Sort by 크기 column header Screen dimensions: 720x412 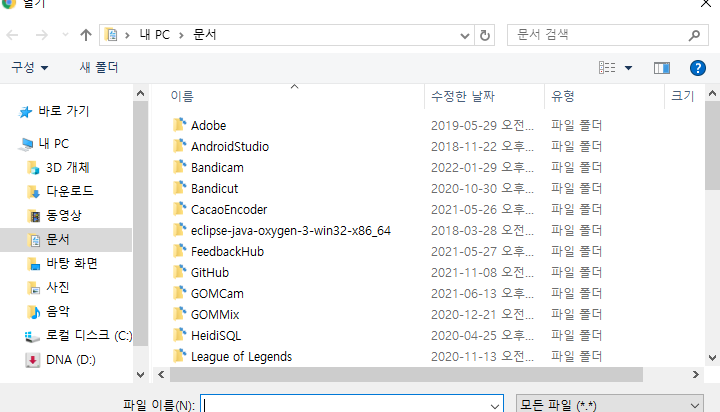click(682, 96)
